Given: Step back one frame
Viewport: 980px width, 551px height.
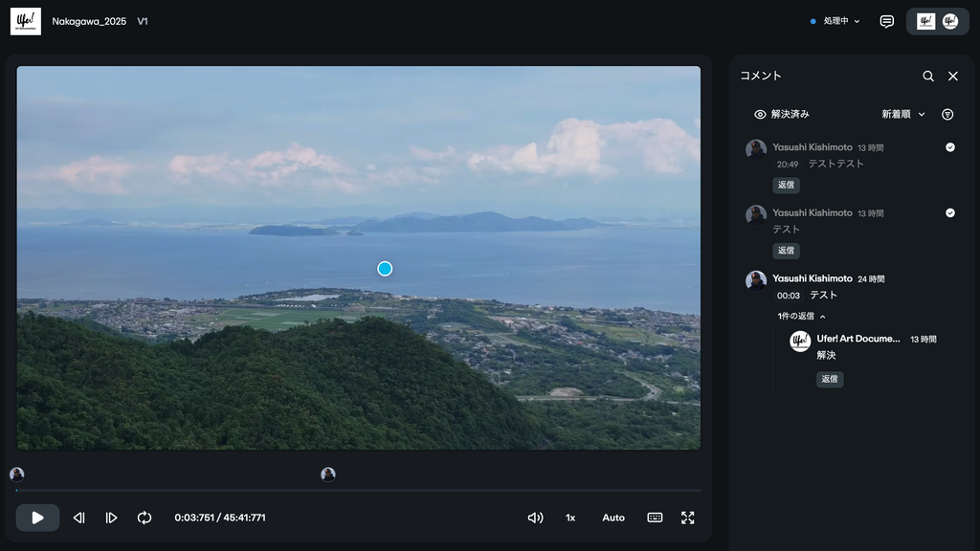Looking at the screenshot, I should click(x=79, y=518).
